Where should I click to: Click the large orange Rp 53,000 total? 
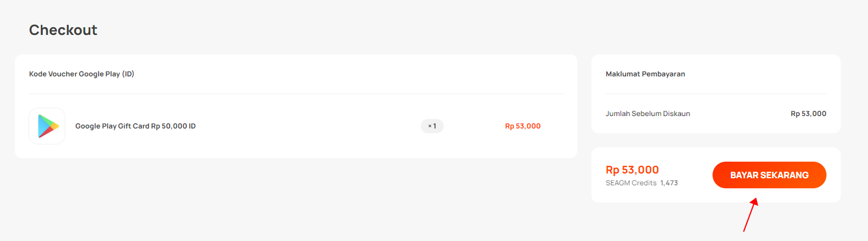click(632, 170)
